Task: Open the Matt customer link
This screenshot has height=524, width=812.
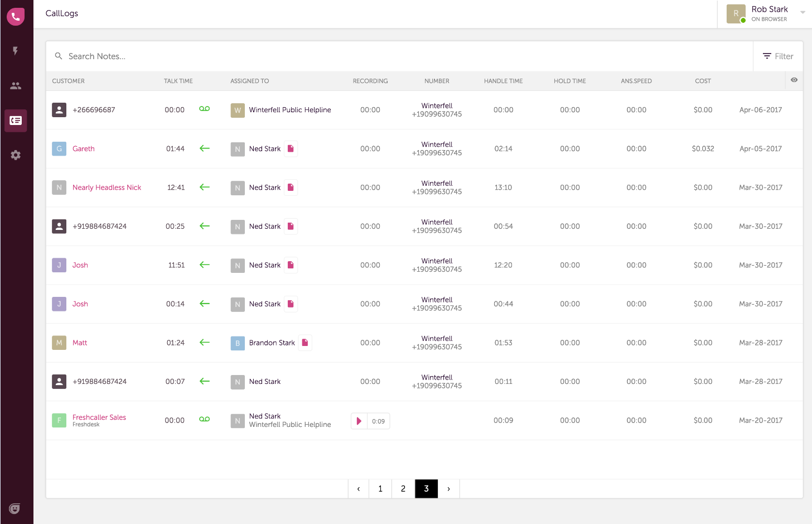Action: click(80, 343)
